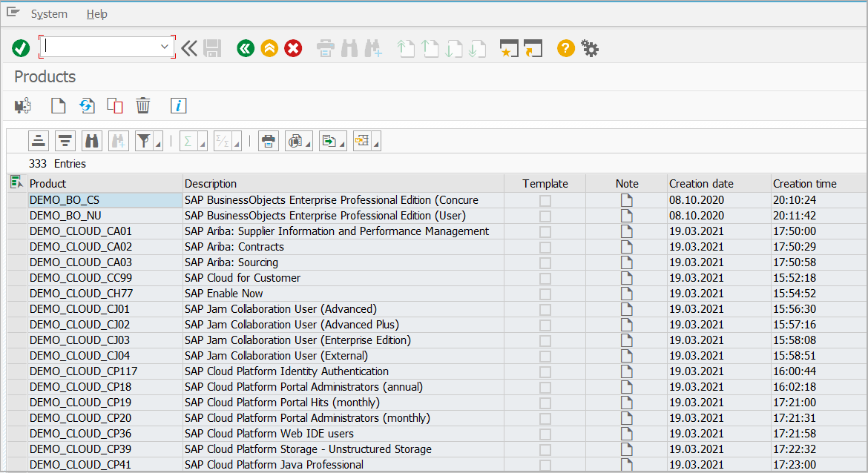Open the Set Filter dropdown
The height and width of the screenshot is (473, 868).
[159, 141]
